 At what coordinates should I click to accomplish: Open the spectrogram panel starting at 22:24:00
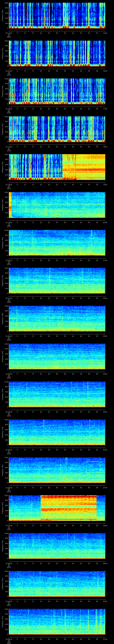[57, 394]
